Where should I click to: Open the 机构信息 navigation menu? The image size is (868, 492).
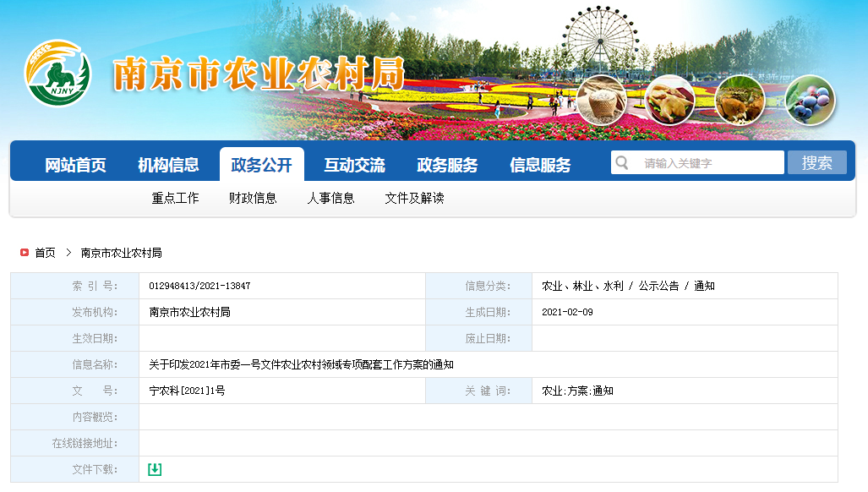click(x=168, y=165)
